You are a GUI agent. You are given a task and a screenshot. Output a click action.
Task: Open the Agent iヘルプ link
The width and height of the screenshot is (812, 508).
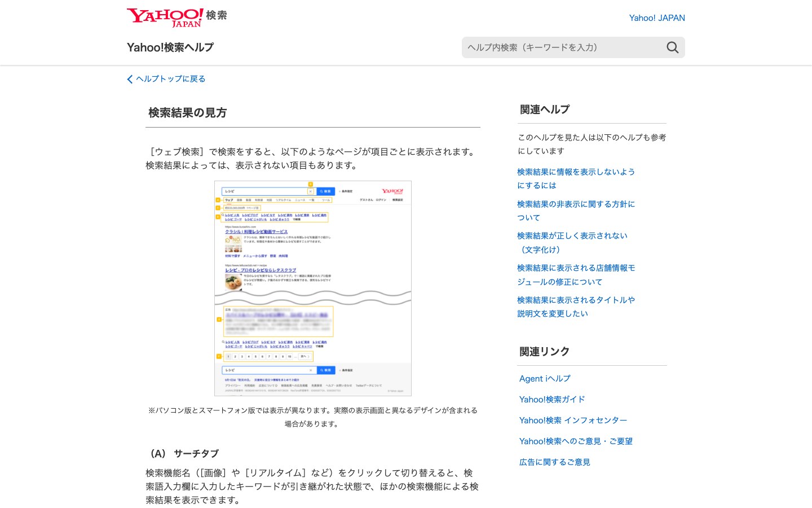pyautogui.click(x=545, y=379)
